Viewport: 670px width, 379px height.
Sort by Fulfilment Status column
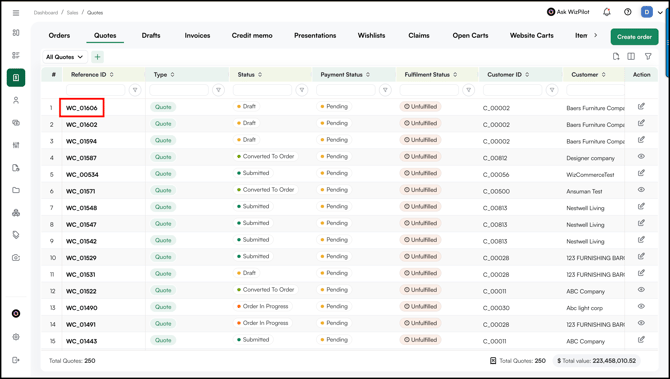[455, 74]
